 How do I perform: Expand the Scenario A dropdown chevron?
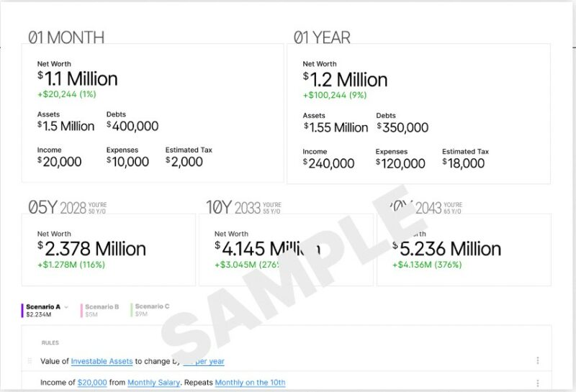66,307
